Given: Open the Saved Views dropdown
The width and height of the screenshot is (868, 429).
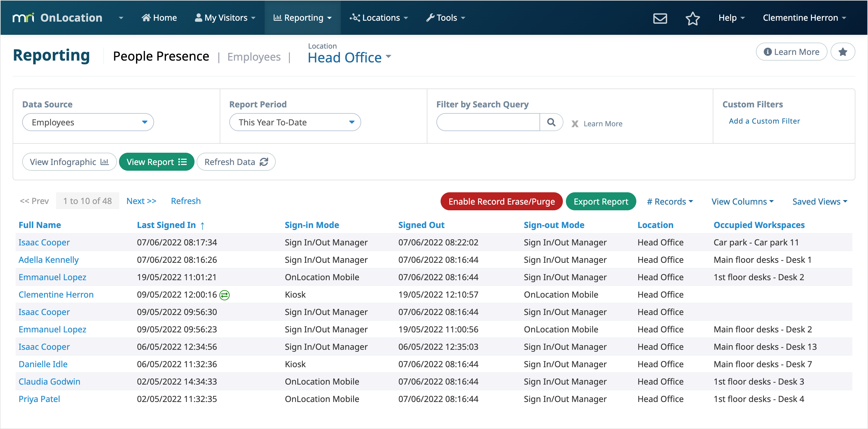Looking at the screenshot, I should 819,201.
